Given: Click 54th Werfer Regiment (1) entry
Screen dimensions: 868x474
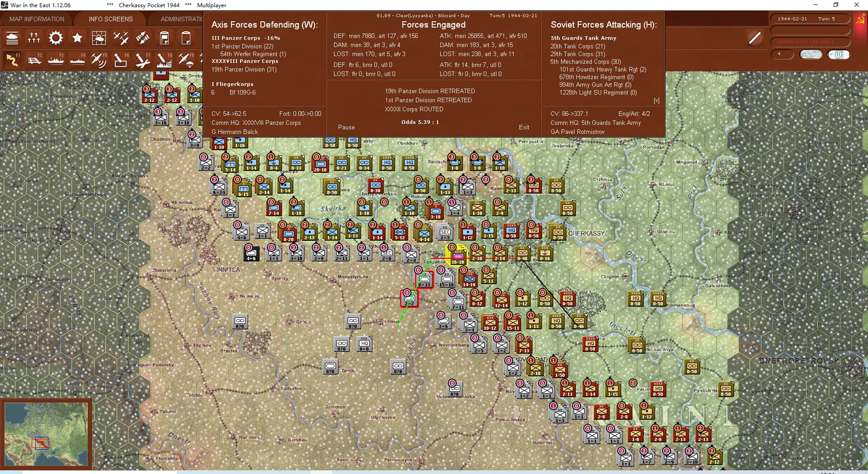Looking at the screenshot, I should 253,54.
